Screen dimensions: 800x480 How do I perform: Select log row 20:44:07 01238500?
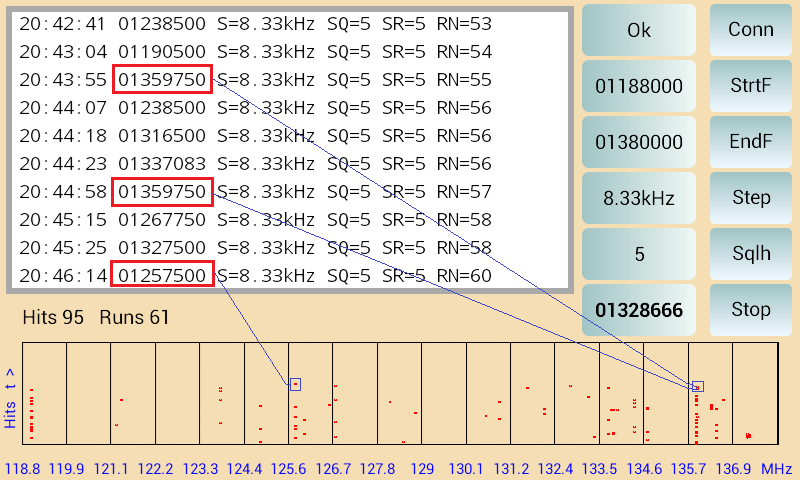click(256, 108)
